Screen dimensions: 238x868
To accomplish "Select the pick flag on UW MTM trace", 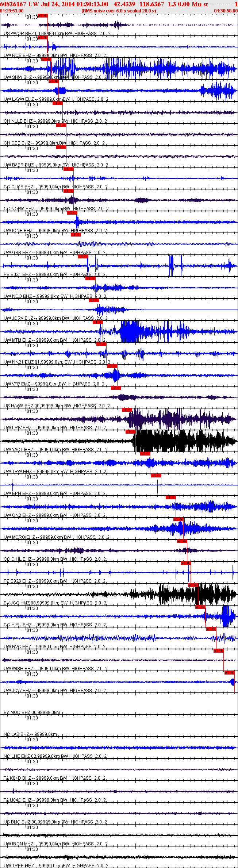I will coord(97,322).
